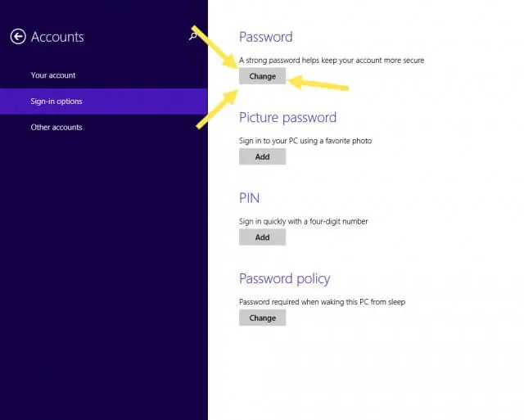The height and width of the screenshot is (420, 524).
Task: Click the Picture password heading
Action: (x=287, y=118)
